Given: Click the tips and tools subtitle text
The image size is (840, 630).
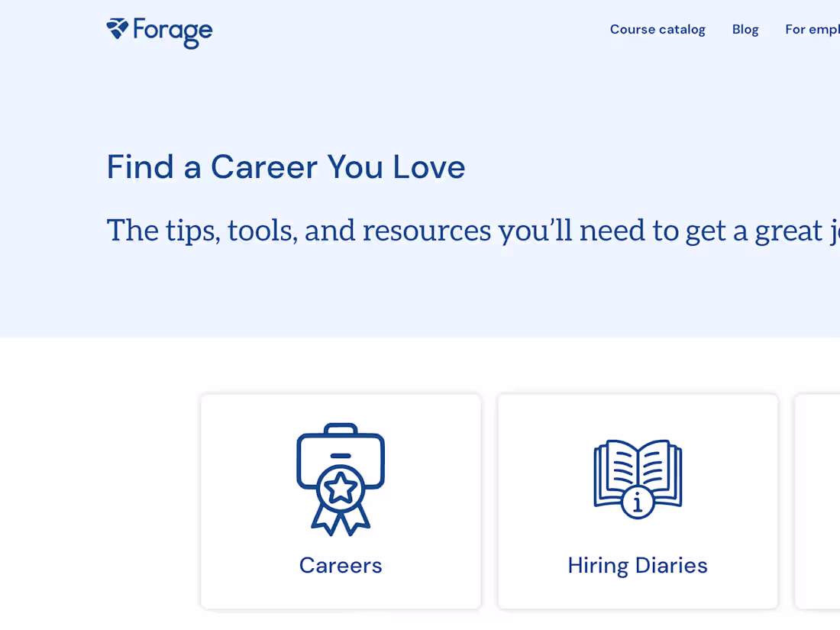Looking at the screenshot, I should click(382, 230).
